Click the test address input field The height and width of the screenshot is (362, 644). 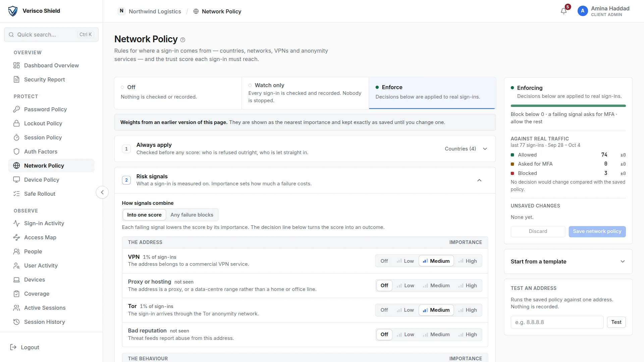(557, 322)
